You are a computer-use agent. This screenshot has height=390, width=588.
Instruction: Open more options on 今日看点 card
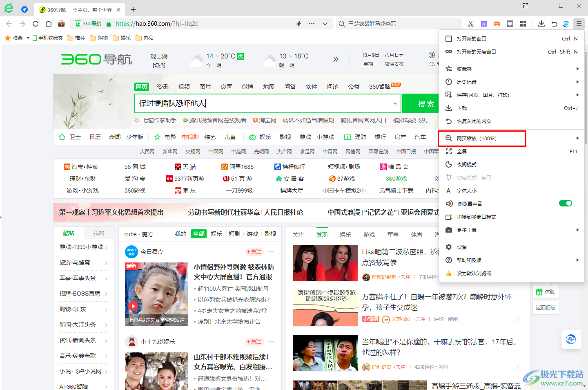(271, 251)
